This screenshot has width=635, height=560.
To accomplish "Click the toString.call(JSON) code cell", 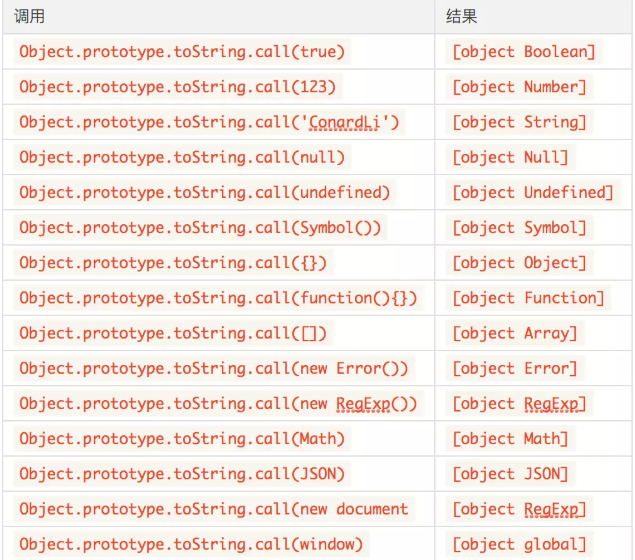I will pyautogui.click(x=182, y=475).
